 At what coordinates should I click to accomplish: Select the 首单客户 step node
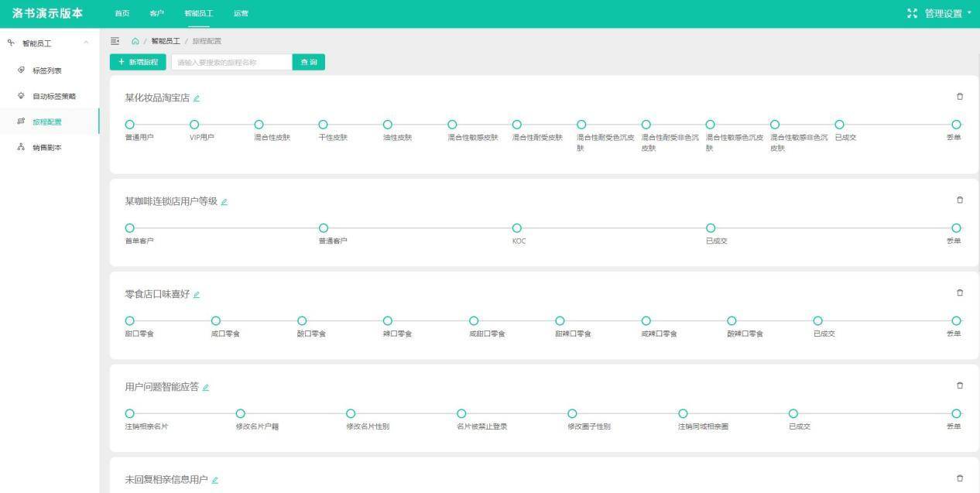(x=130, y=228)
